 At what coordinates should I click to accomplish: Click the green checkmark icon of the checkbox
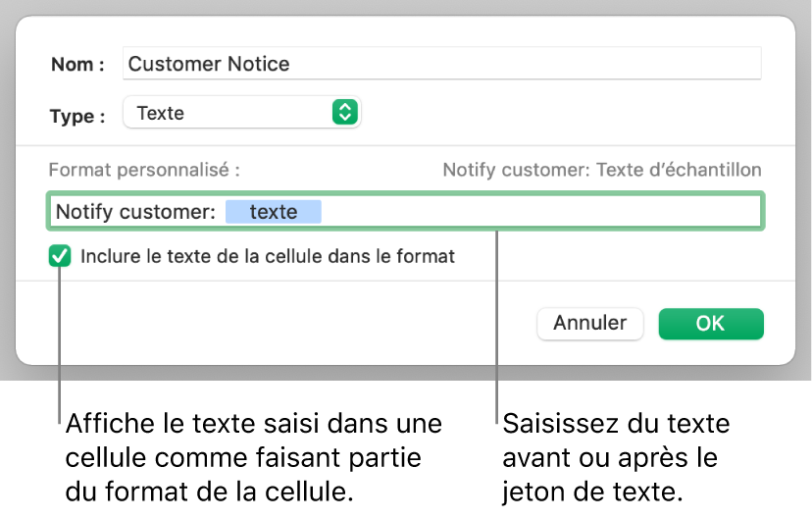[61, 257]
